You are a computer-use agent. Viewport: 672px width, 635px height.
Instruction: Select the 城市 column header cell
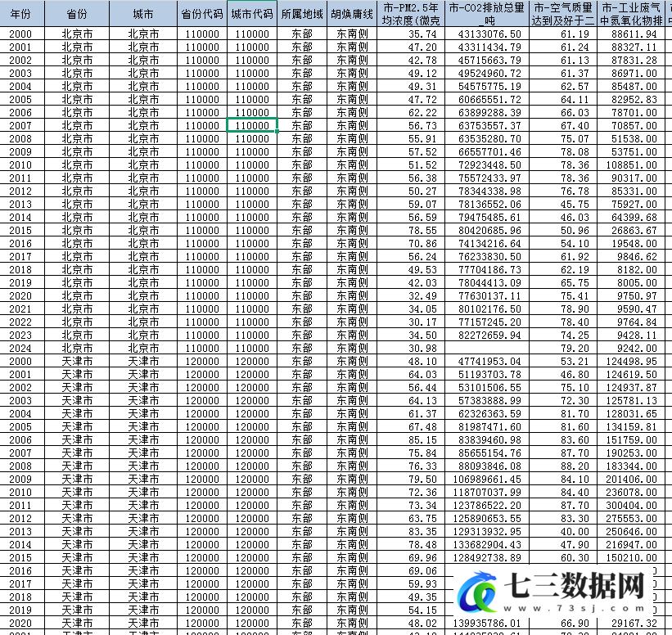pyautogui.click(x=143, y=14)
